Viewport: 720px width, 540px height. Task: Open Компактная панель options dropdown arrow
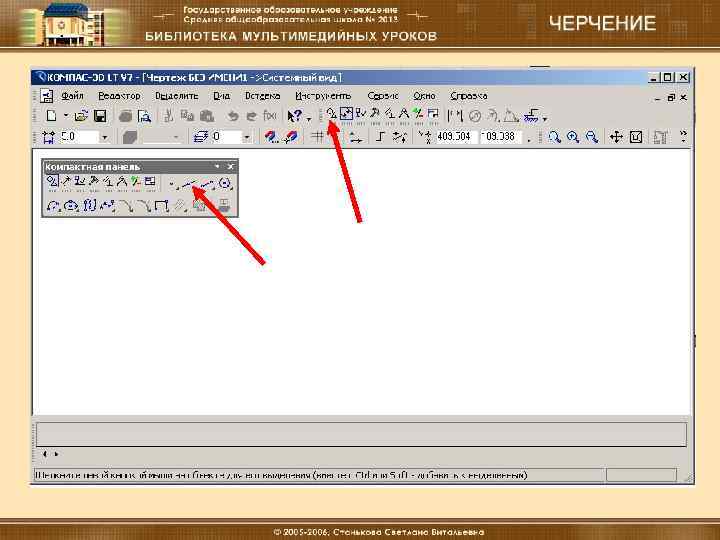(217, 166)
